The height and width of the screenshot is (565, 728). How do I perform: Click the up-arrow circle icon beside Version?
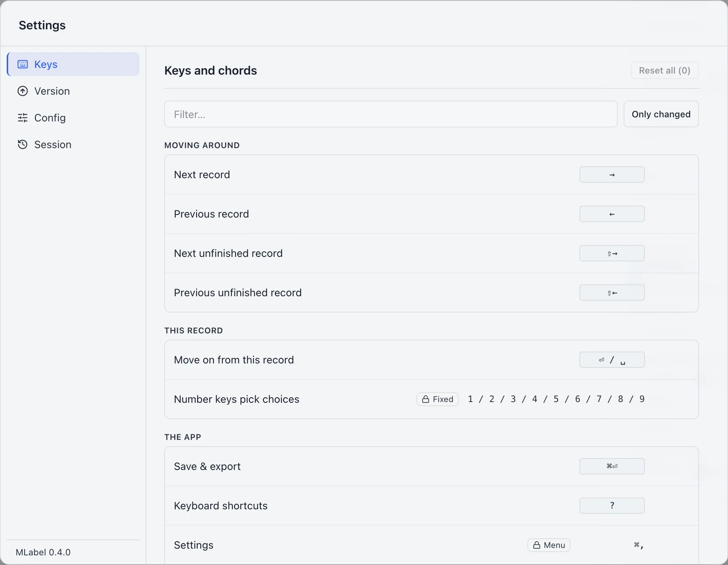pos(23,91)
